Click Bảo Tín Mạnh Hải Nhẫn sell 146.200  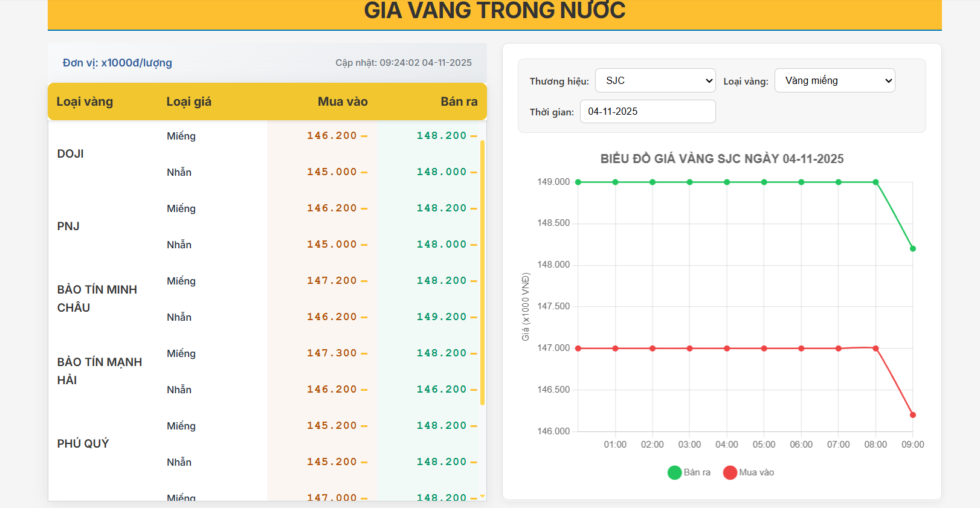[442, 389]
